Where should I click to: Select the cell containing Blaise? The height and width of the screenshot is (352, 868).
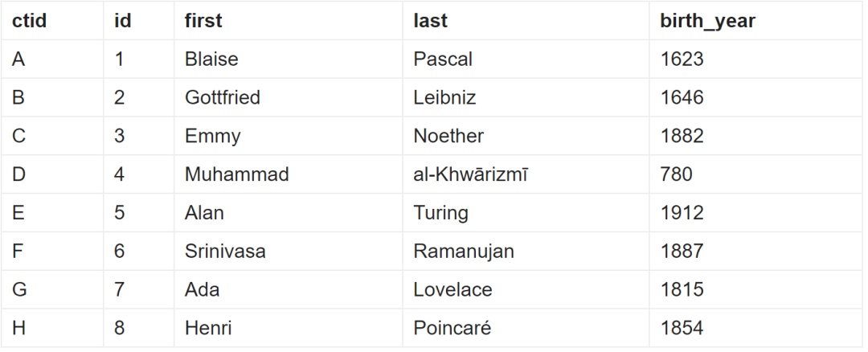tap(211, 59)
